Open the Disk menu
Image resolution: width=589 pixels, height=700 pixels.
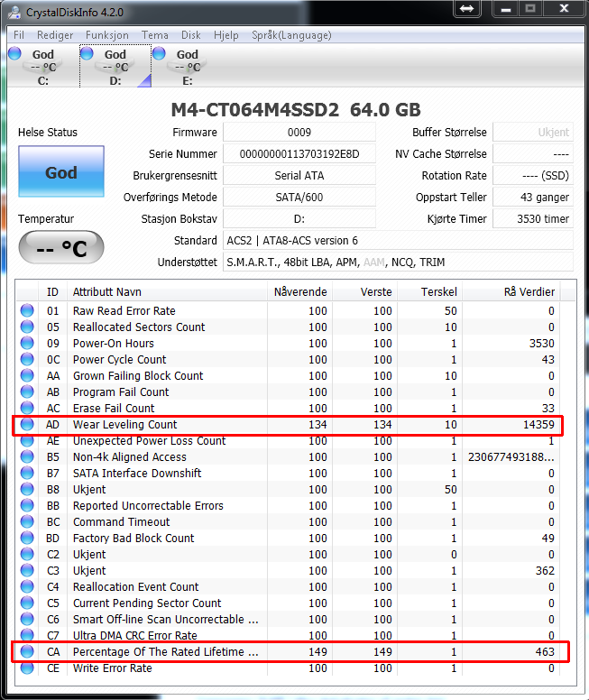(190, 35)
